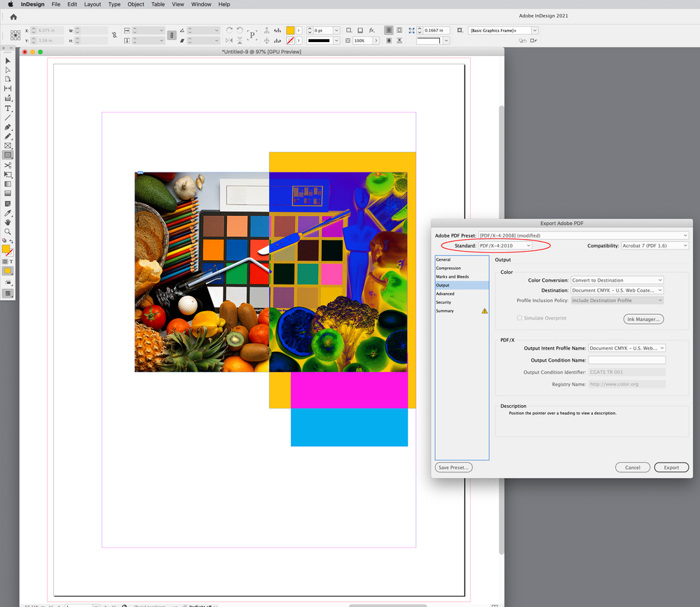Open the Summary section in export dialog
Screen dimensions: 700x607
pyautogui.click(x=445, y=311)
